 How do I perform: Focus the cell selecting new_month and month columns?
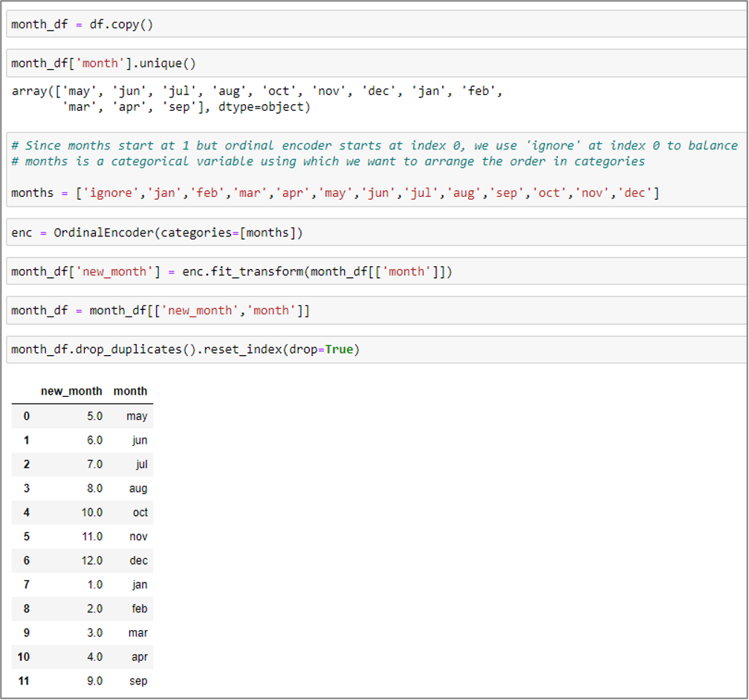(372, 310)
